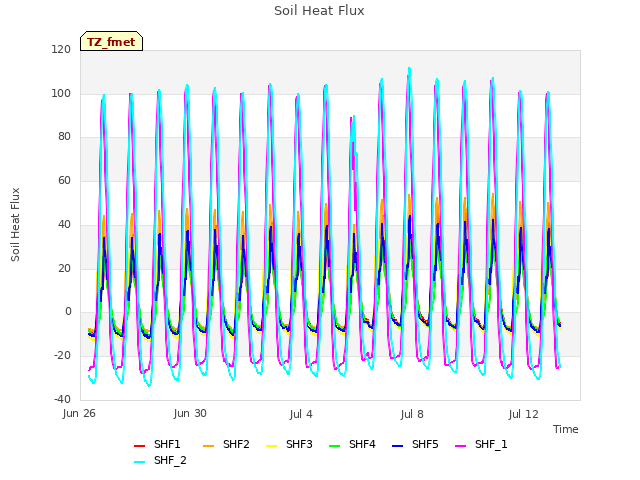Select the SHF3 legend label
640x480 pixels.
click(x=299, y=444)
